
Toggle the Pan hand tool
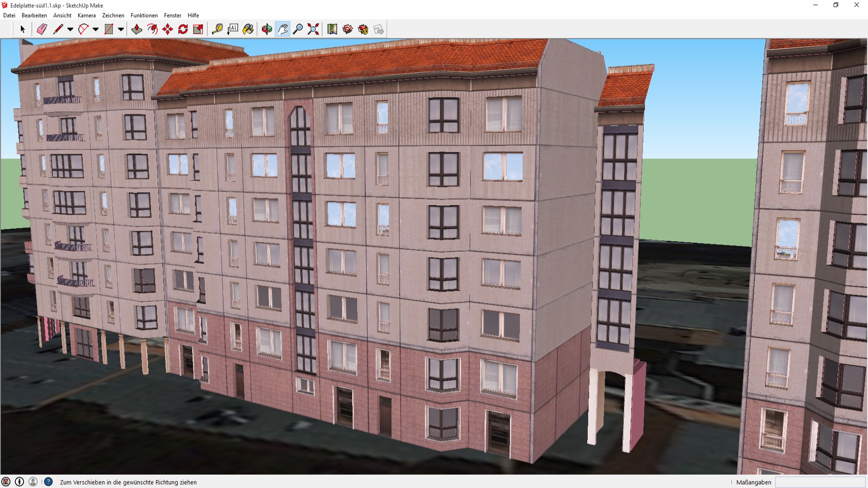tap(283, 29)
